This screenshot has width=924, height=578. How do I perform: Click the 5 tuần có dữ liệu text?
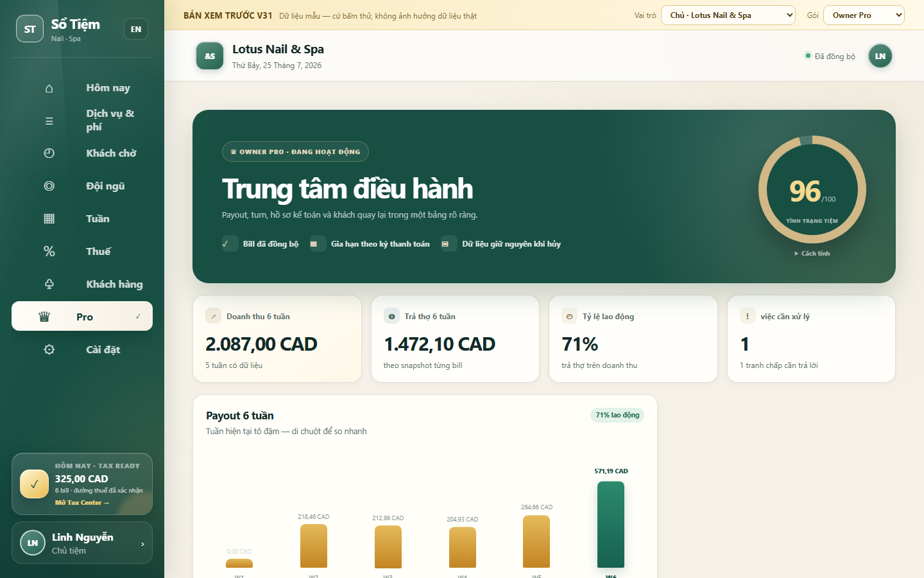point(234,365)
